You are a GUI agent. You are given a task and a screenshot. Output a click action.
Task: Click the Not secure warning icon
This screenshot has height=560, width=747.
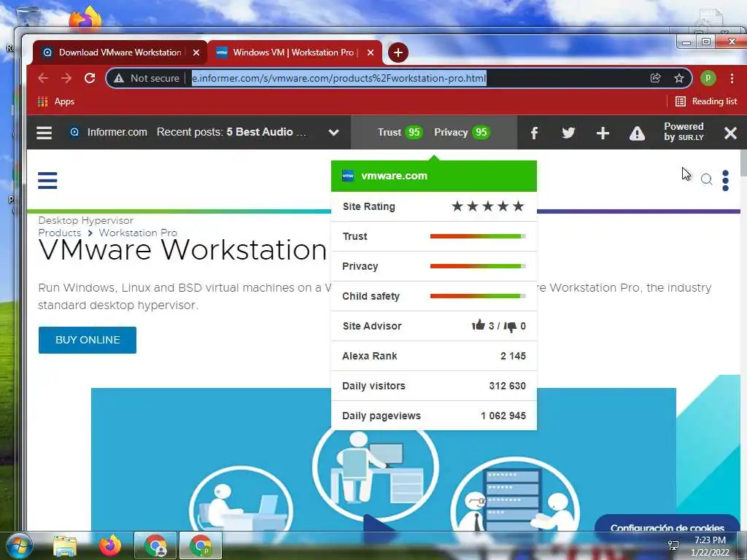coord(119,78)
